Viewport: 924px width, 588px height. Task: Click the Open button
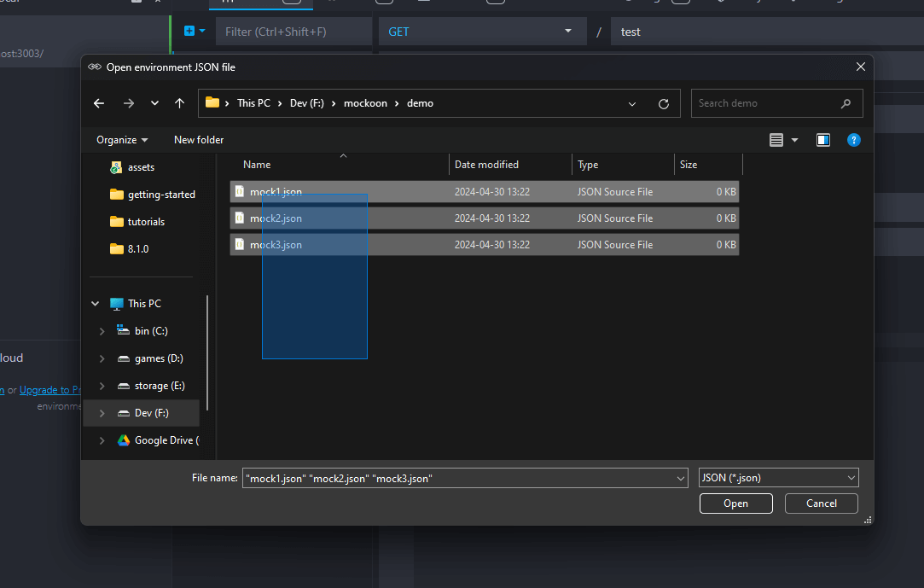(735, 504)
